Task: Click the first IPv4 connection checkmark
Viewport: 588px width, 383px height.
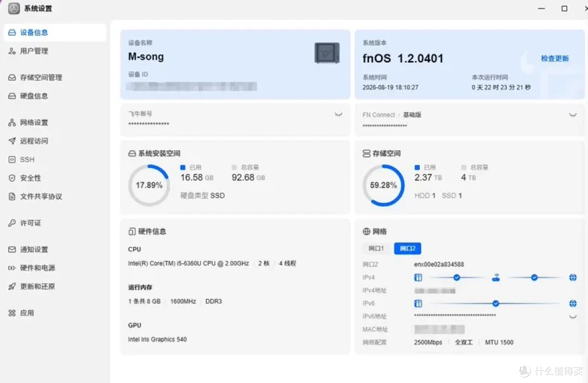Action: click(x=456, y=277)
